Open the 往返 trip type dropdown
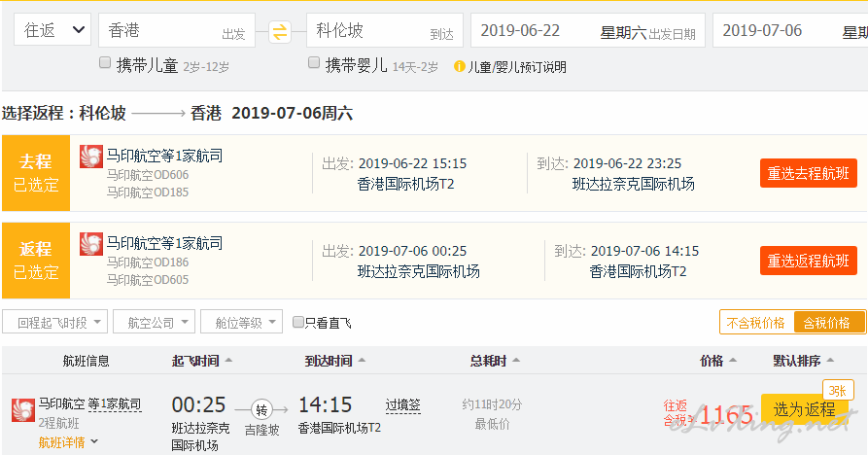Image resolution: width=868 pixels, height=455 pixels. 52,30
